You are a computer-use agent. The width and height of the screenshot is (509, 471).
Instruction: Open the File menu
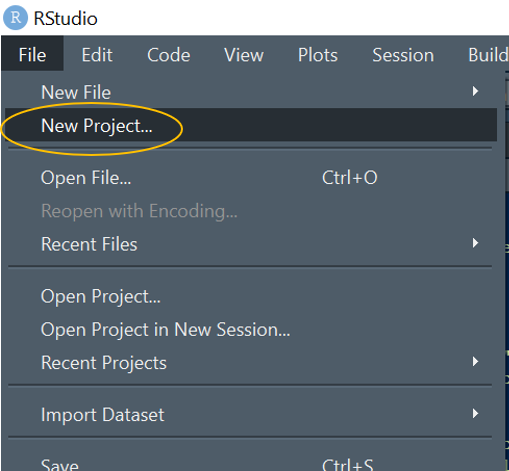(32, 55)
